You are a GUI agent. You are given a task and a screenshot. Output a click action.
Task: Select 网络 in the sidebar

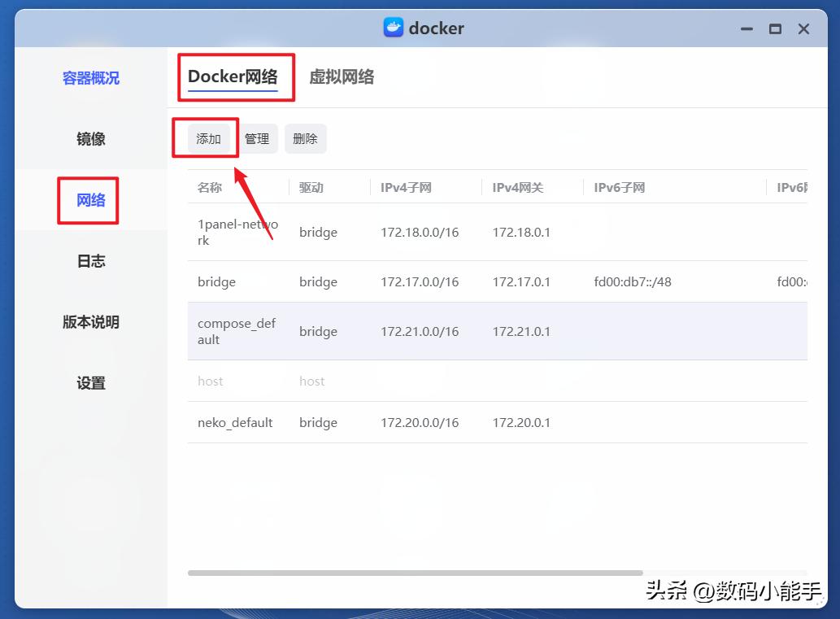click(x=91, y=200)
